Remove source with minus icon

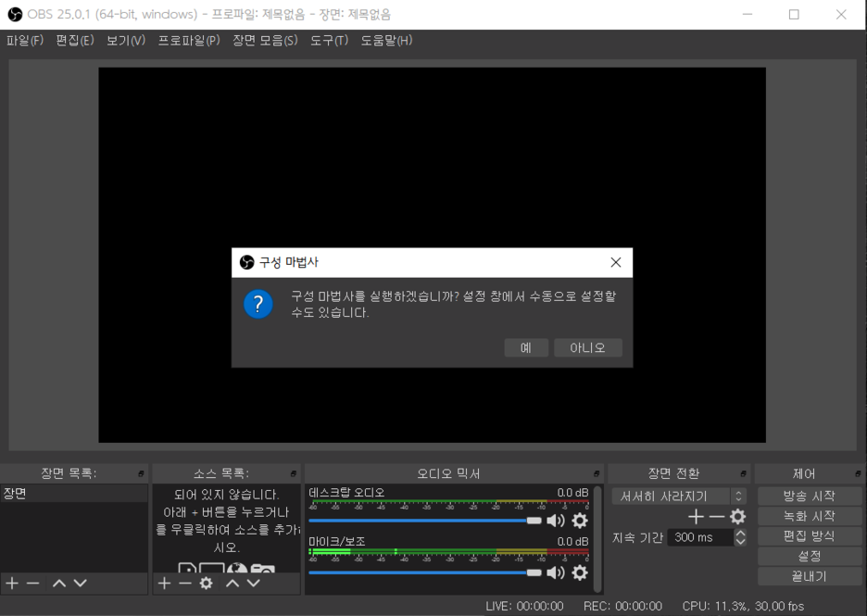click(185, 583)
